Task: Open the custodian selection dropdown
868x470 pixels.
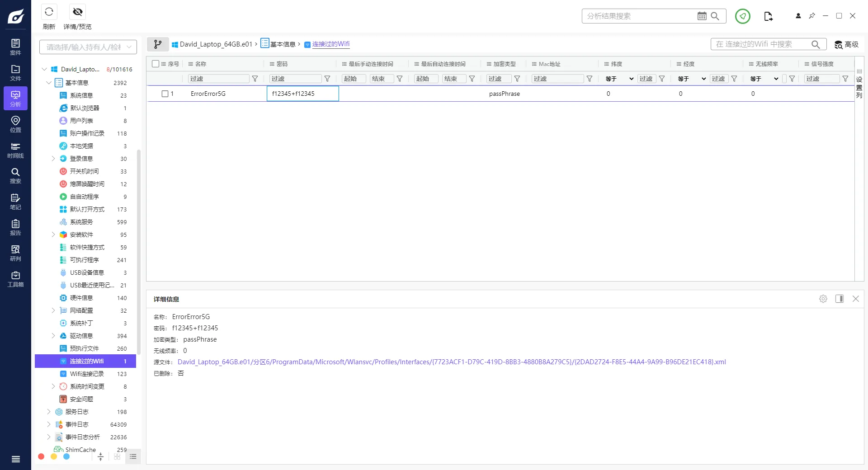Action: coord(88,47)
